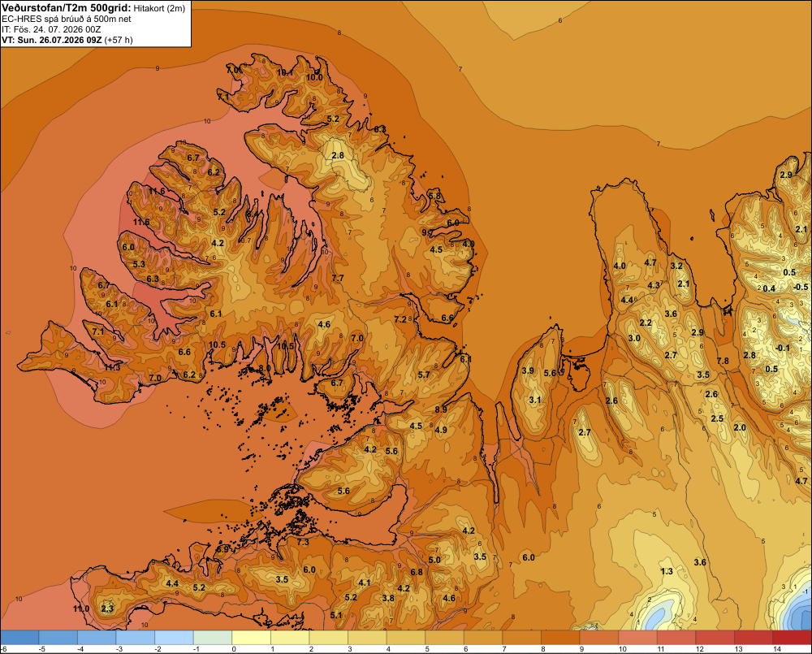This screenshot has height=654, width=812.
Task: Click the darkest red legend swatch above 14
Action: (793, 637)
